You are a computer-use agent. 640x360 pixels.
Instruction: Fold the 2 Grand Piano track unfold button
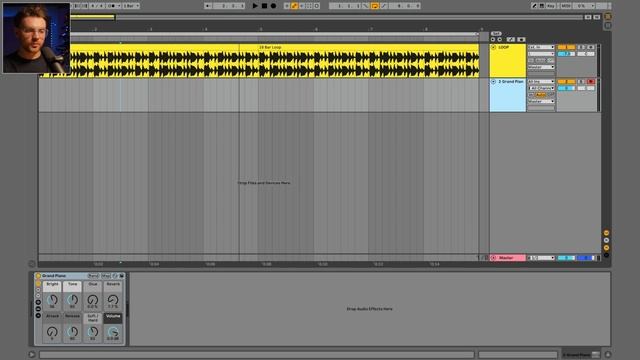pos(493,82)
